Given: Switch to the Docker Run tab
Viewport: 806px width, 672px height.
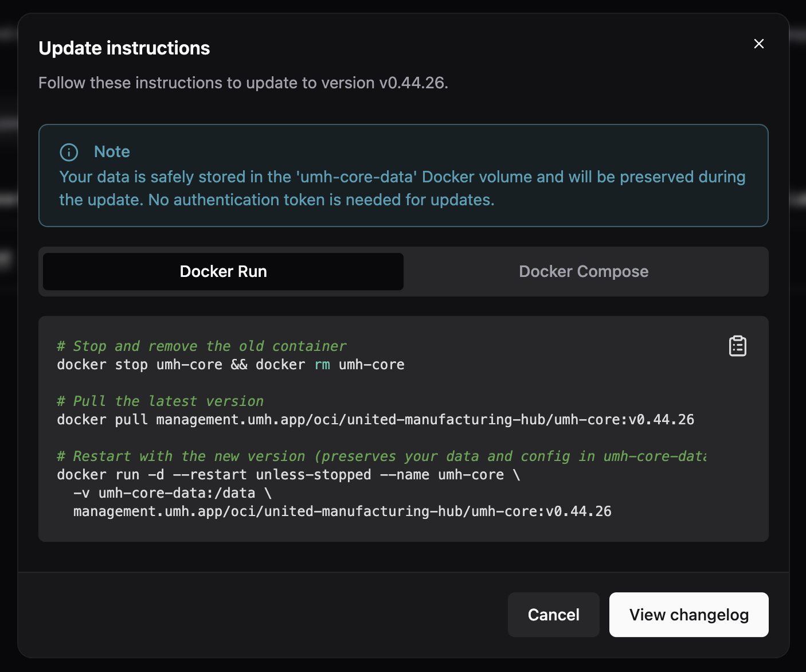Looking at the screenshot, I should click(x=223, y=271).
